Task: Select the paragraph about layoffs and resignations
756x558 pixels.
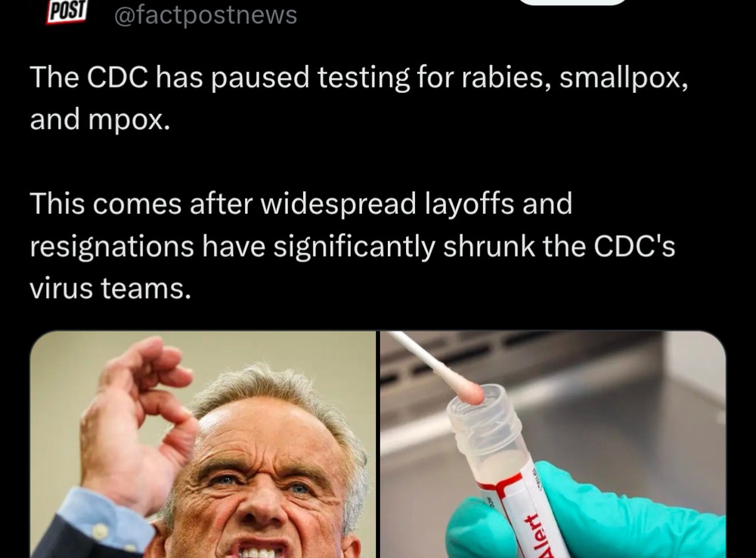Action: tap(352, 246)
